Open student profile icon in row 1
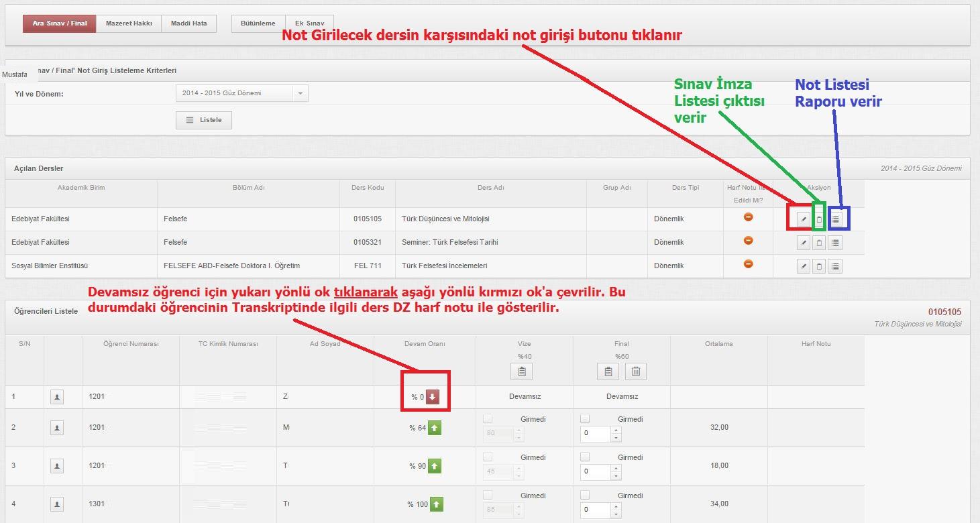 pos(57,398)
